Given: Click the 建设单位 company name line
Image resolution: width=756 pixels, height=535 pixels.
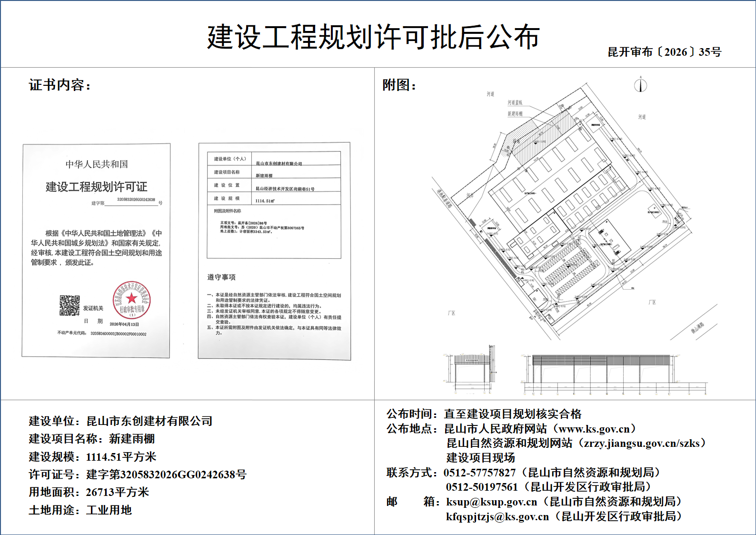Looking at the screenshot, I should coord(120,421).
